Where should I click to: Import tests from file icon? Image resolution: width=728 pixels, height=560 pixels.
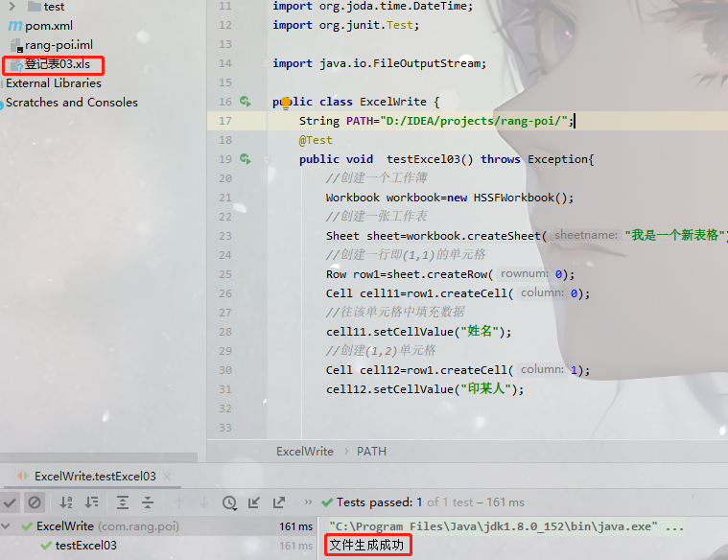coord(254,502)
